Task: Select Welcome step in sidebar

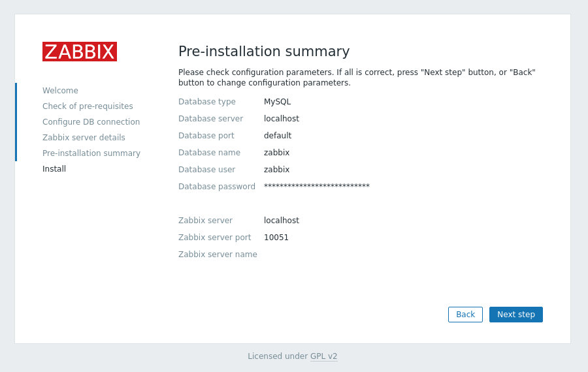Action: point(60,91)
